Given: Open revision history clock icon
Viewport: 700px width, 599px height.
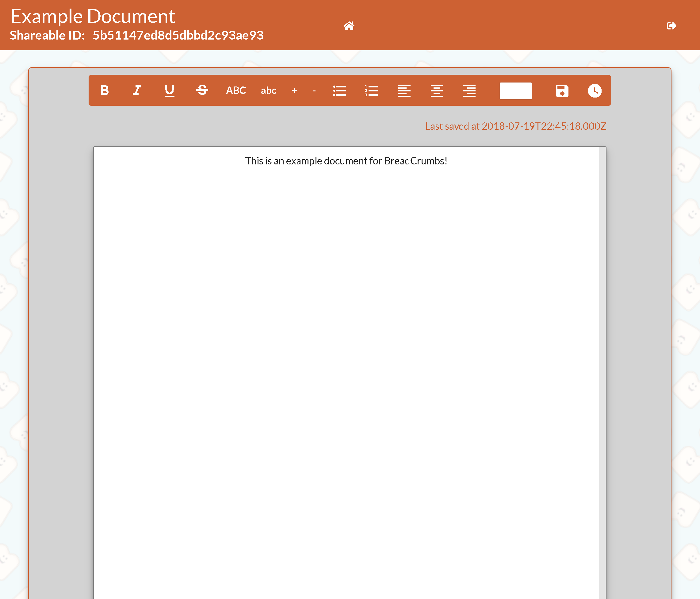Looking at the screenshot, I should (595, 90).
